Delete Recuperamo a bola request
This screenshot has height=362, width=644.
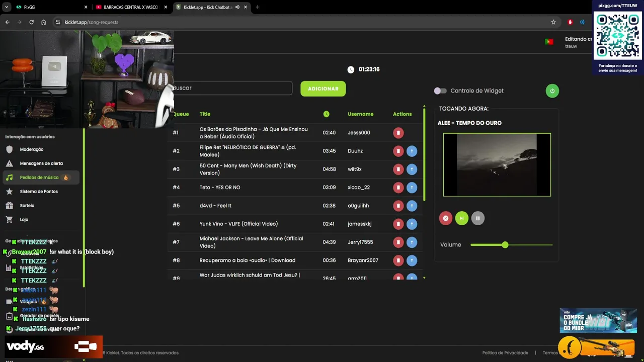pos(398,260)
